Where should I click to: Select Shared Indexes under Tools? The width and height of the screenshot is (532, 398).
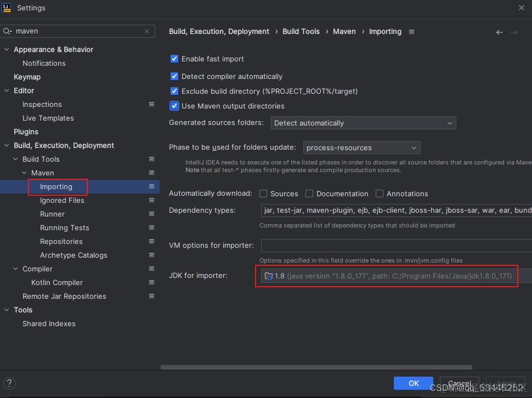click(x=49, y=324)
